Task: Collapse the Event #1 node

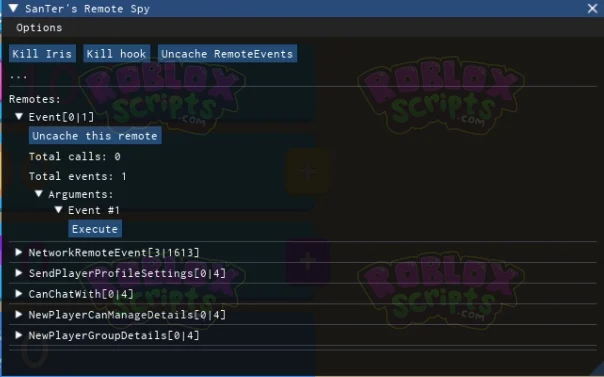Action: pyautogui.click(x=58, y=209)
